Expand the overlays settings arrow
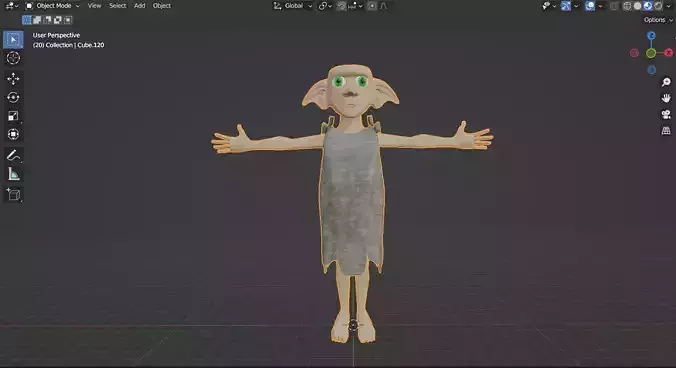 click(600, 6)
